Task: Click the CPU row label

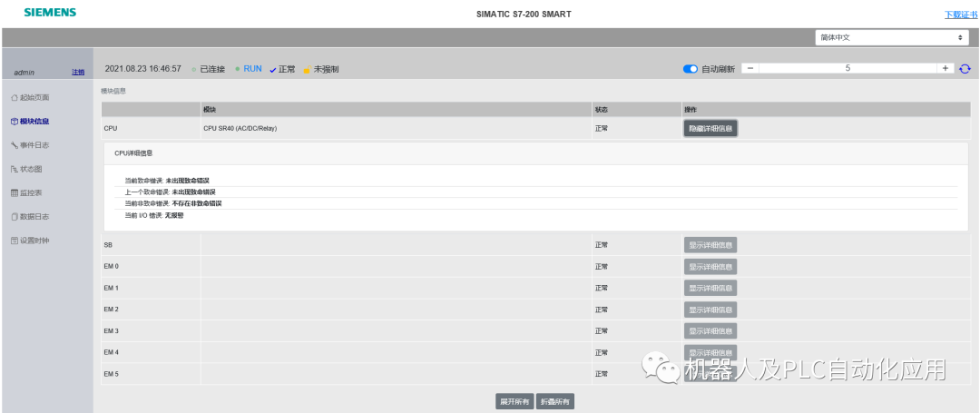Action: 111,129
